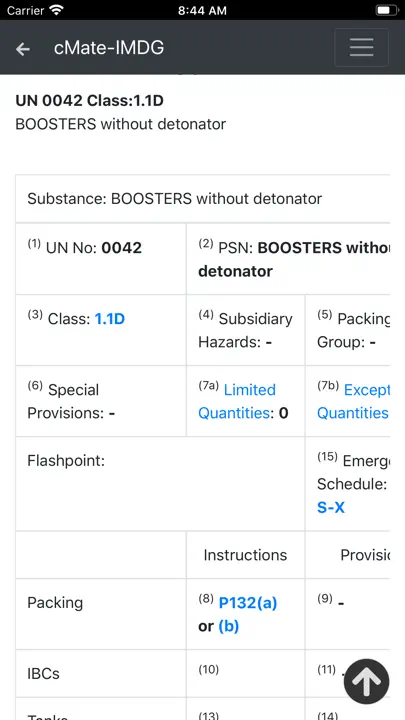Tap the Special Provisions cell
Image resolution: width=405 pixels, height=720 pixels.
coord(101,401)
